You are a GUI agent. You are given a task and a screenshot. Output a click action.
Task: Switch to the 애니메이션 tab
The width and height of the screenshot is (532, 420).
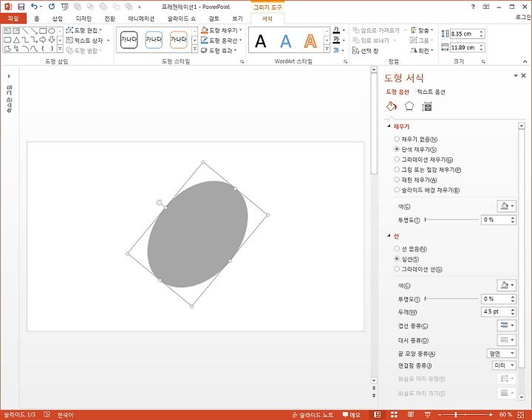[x=141, y=18]
